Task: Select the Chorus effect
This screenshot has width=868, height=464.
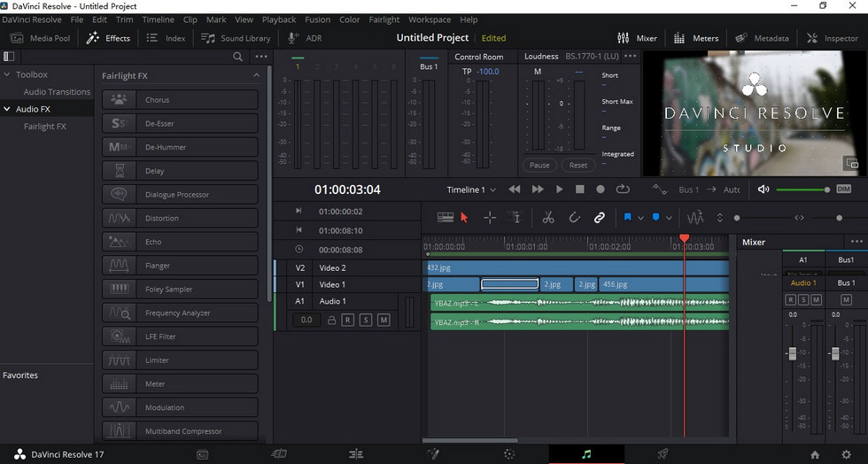Action: [180, 100]
